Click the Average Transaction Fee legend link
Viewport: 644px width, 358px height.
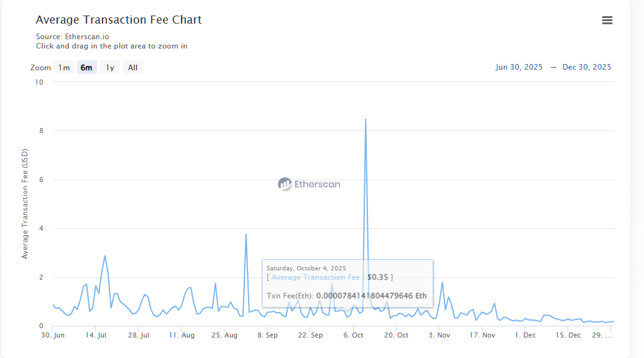316,277
